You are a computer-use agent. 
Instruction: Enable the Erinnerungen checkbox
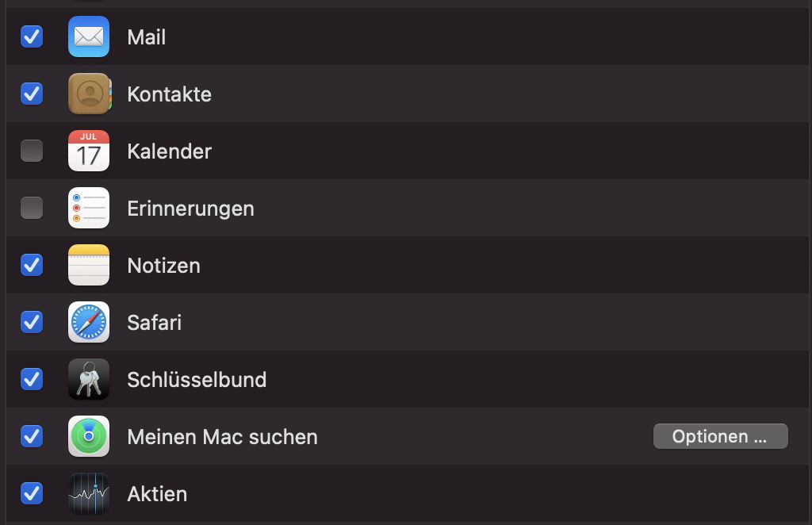pos(32,208)
